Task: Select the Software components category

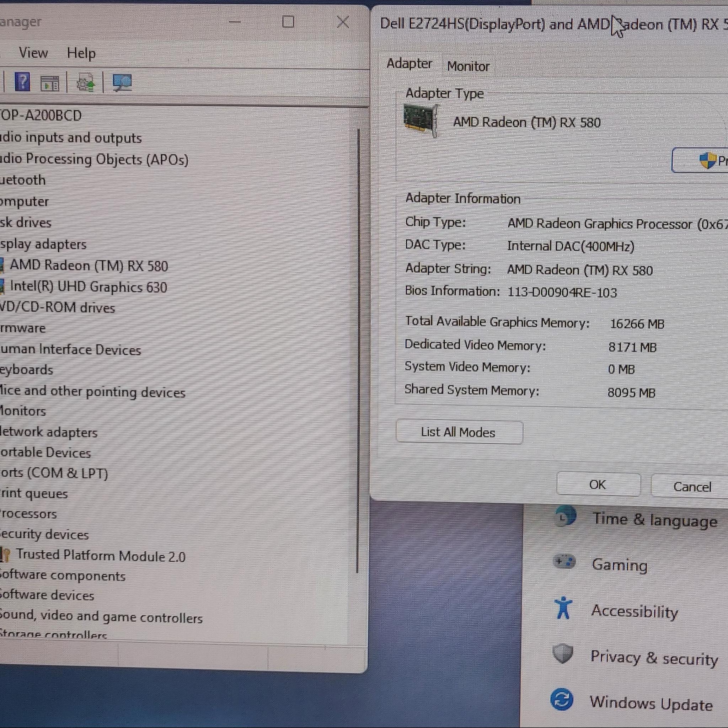Action: click(63, 576)
